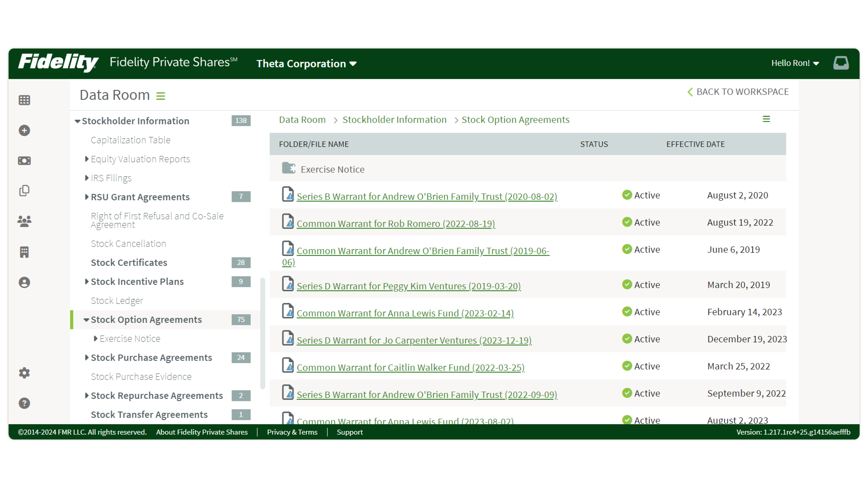Open the help question-mark icon

coord(24,403)
